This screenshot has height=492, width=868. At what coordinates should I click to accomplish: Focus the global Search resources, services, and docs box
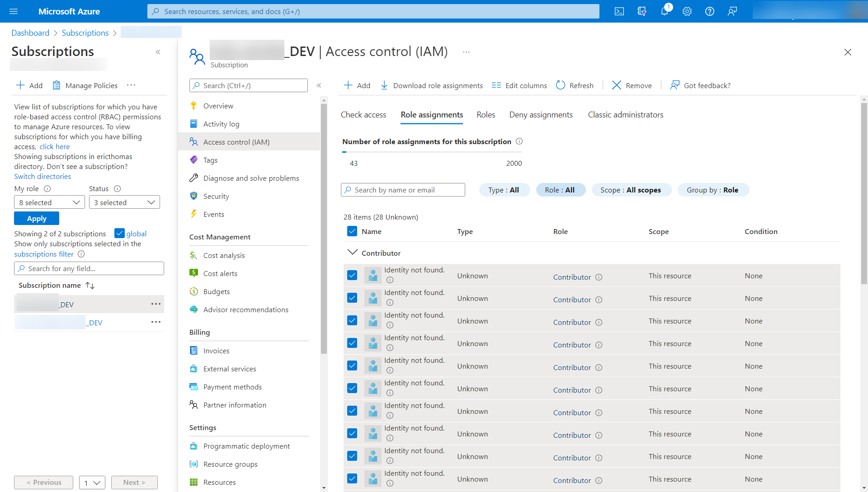[373, 11]
